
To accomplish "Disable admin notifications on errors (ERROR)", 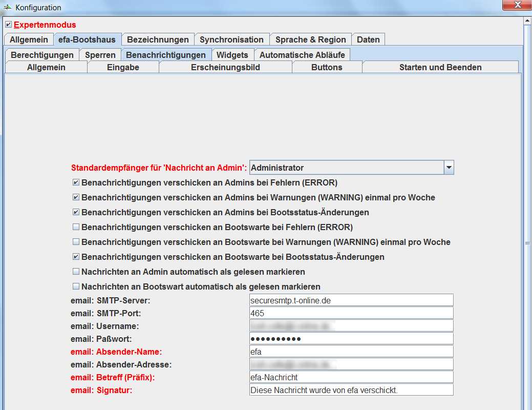I will pyautogui.click(x=76, y=182).
